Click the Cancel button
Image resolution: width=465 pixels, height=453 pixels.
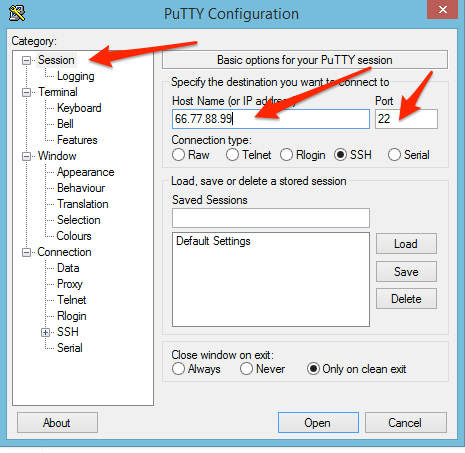[x=406, y=423]
